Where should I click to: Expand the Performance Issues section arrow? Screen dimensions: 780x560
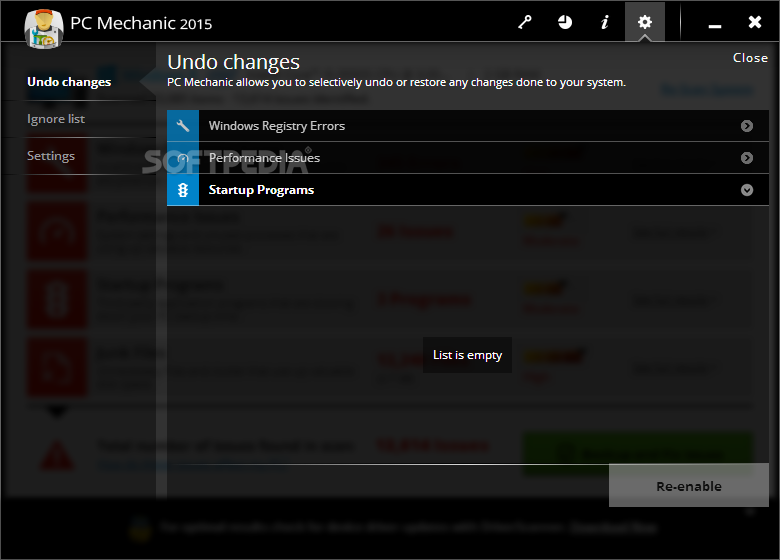(747, 158)
